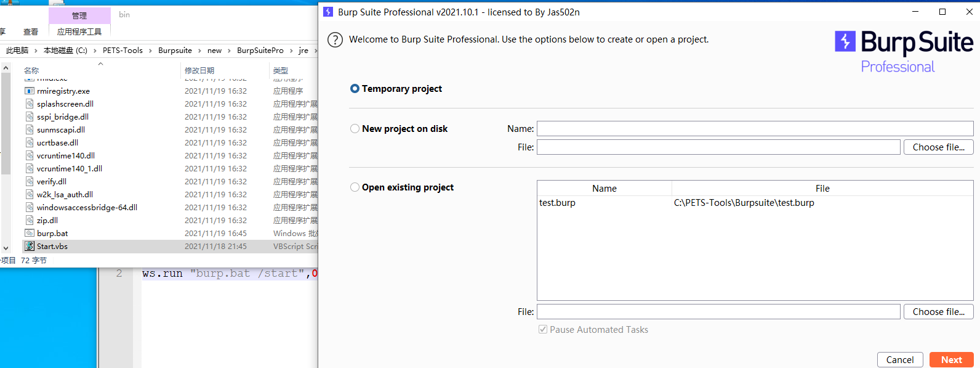980x368 pixels.
Task: Click the burp.bat file name
Action: 52,234
